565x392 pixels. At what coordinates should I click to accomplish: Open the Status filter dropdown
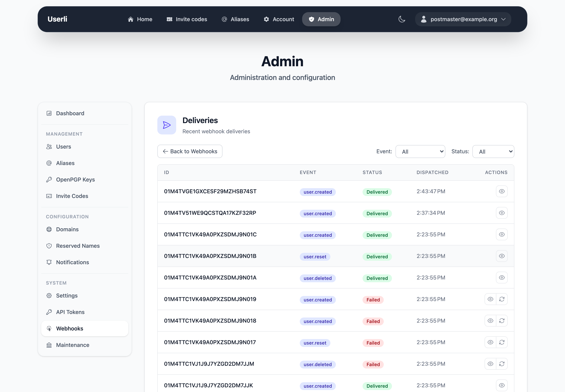[x=493, y=152]
